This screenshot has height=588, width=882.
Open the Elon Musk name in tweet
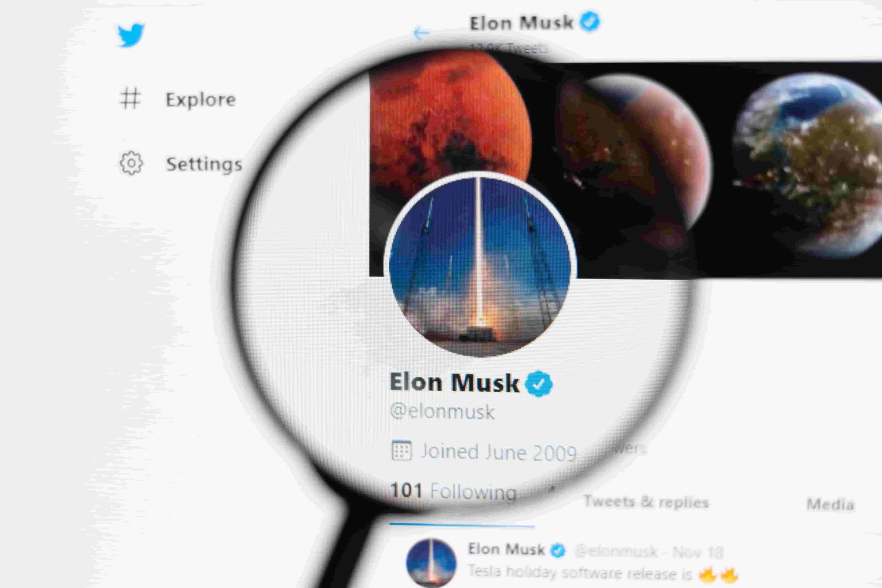coord(506,549)
